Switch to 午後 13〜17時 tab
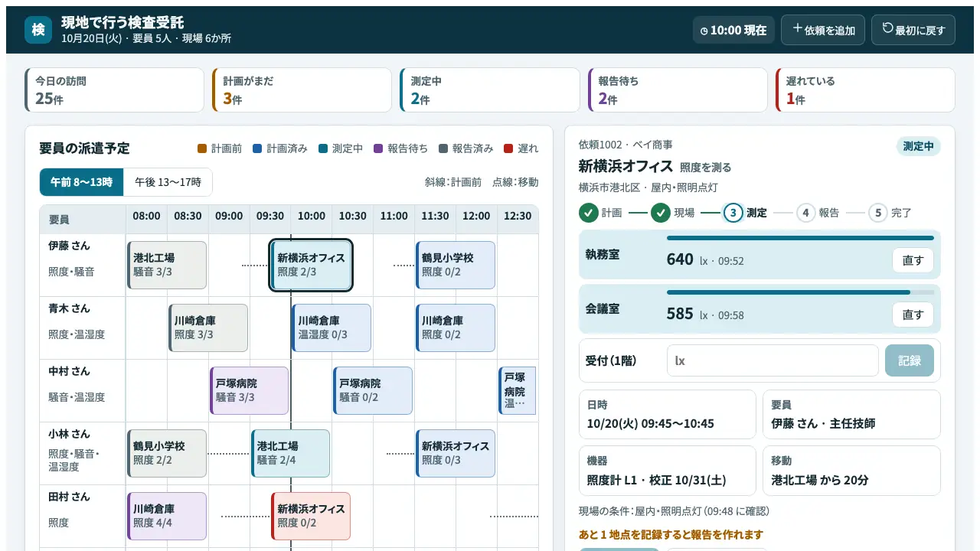This screenshot has width=980, height=551. coord(168,182)
